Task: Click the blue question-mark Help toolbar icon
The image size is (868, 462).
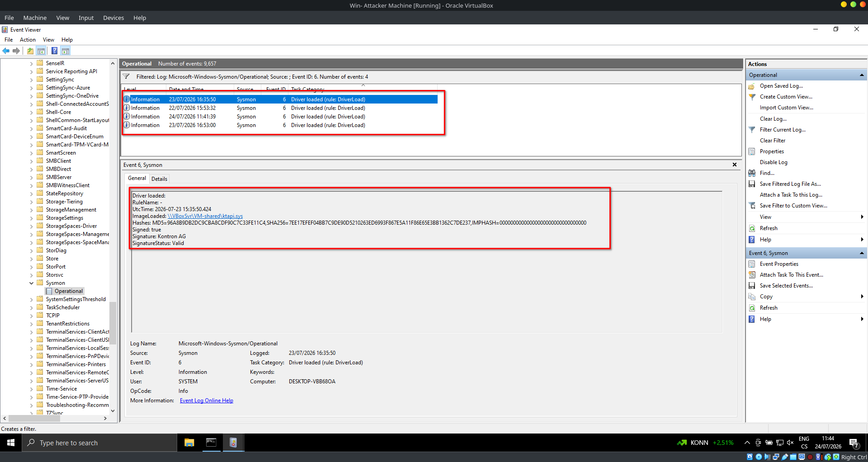Action: click(x=54, y=51)
